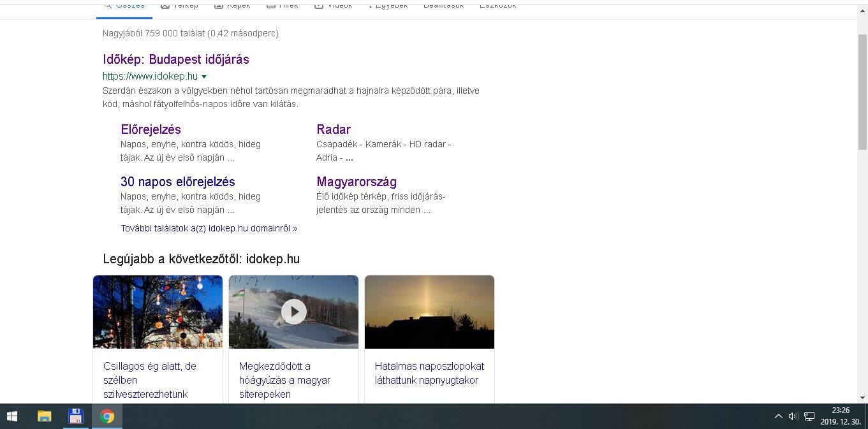868x429 pixels.
Task: Show hidden system tray icons
Action: 778,416
